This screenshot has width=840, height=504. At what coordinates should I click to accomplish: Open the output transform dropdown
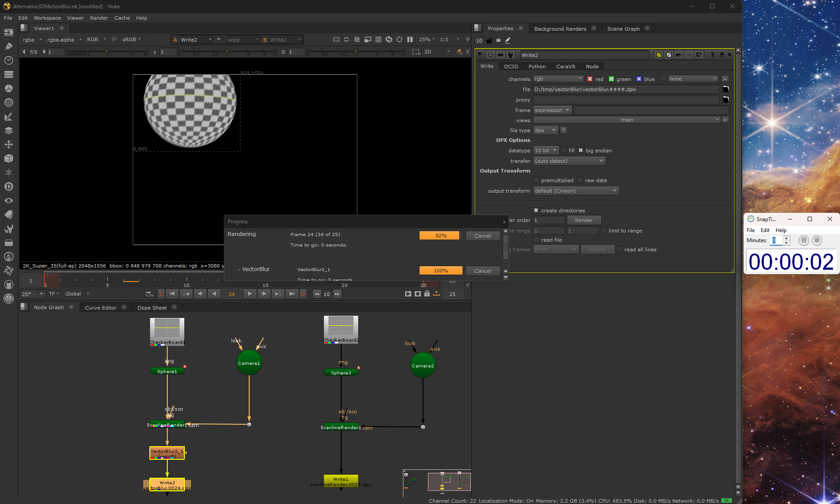[575, 190]
